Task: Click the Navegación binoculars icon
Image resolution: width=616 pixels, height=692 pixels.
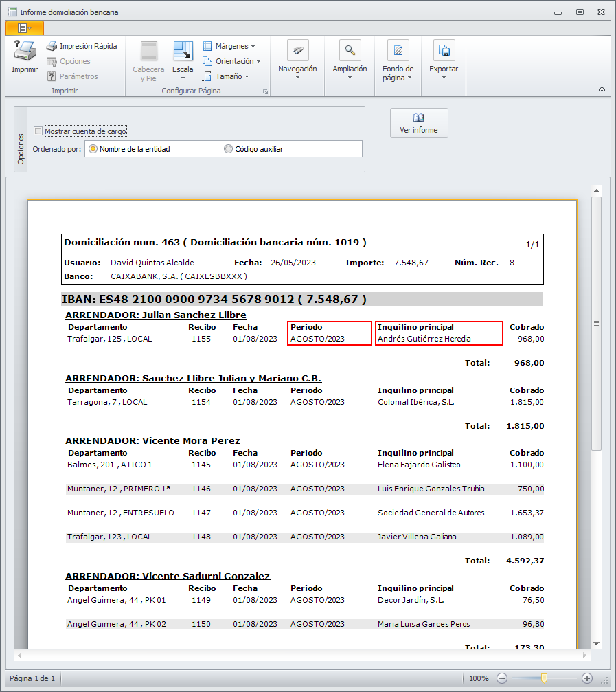Action: [297, 51]
